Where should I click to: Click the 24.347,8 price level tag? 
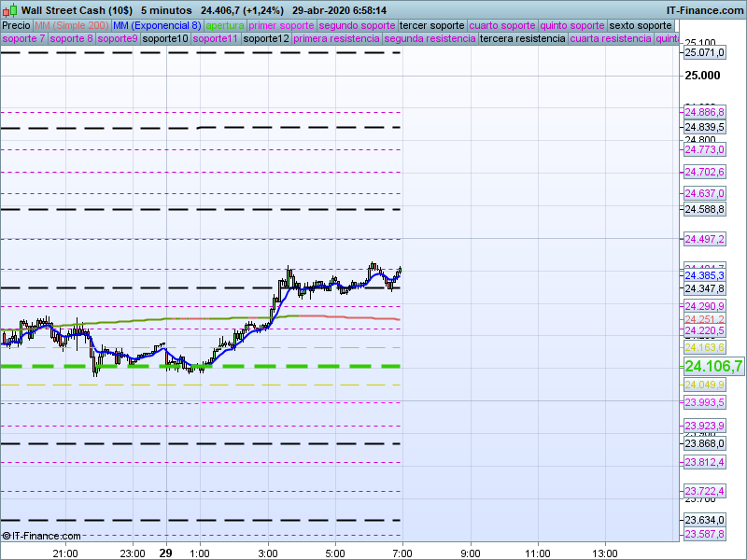coord(705,288)
